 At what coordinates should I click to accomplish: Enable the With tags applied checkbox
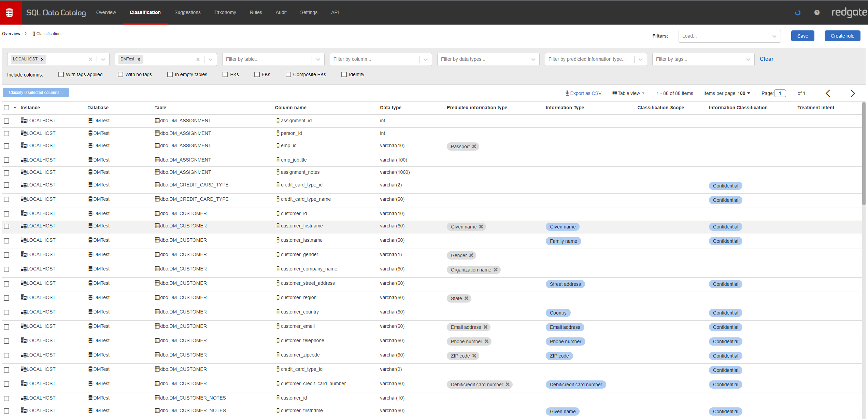click(61, 74)
